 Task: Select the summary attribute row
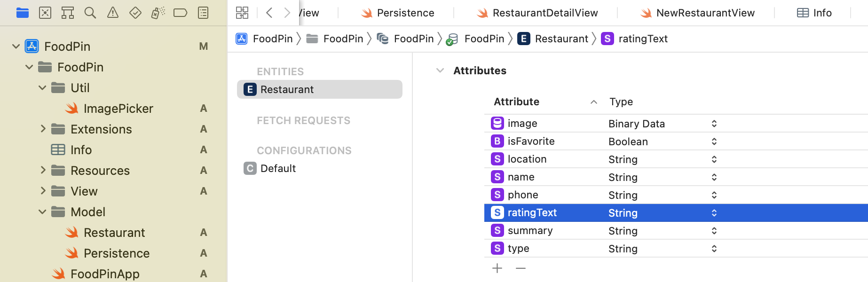676,231
